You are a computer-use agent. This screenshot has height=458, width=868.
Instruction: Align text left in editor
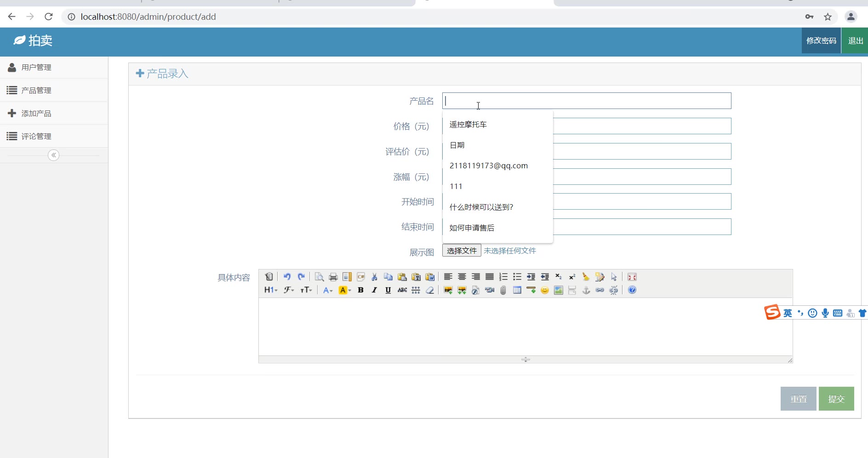(x=448, y=277)
